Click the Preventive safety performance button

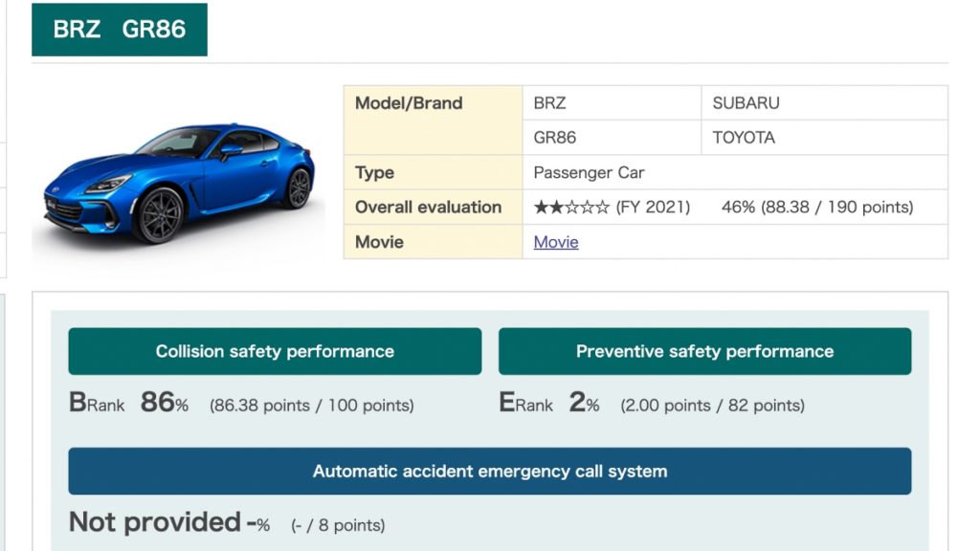(x=704, y=351)
